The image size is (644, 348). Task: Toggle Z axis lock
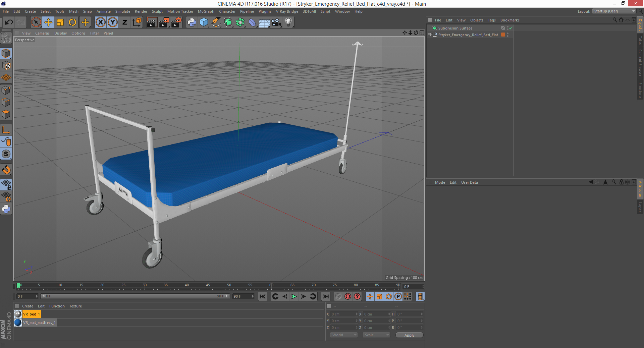(x=125, y=22)
